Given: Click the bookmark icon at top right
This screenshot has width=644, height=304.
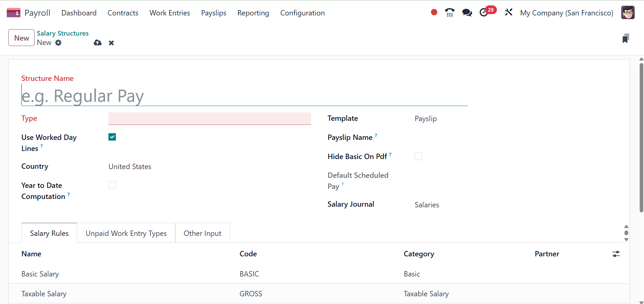Looking at the screenshot, I should coord(626,38).
